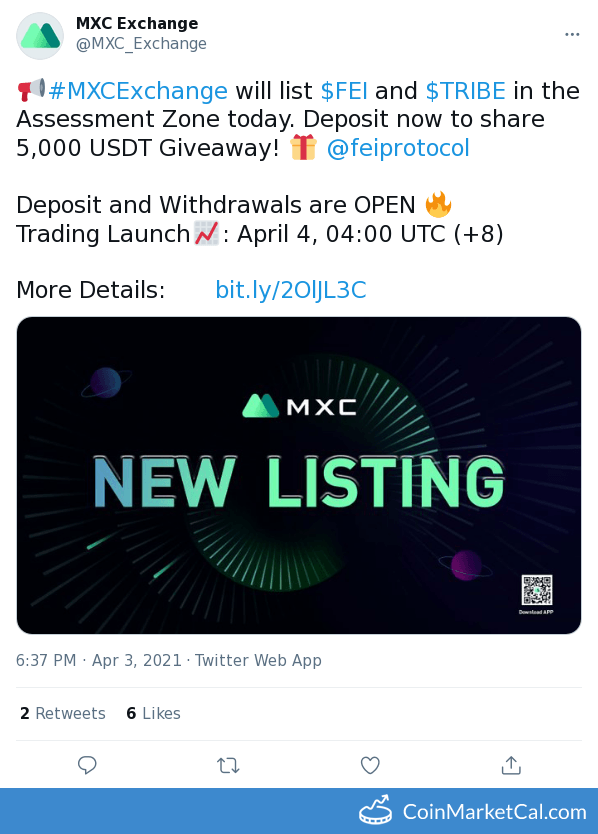This screenshot has height=834, width=598.
Task: Open the three-dot more options menu
Action: (572, 35)
